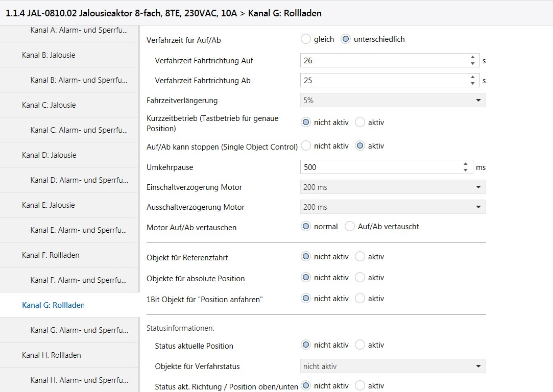Open the Fahrzeitverlängerung dropdown
The width and height of the screenshot is (553, 392).
pos(392,101)
